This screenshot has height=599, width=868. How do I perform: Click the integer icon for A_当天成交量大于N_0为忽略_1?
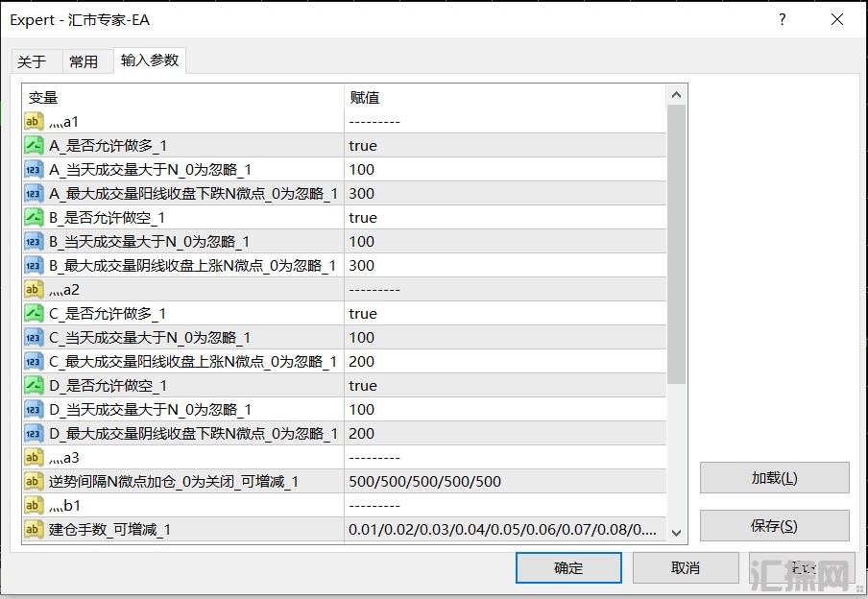coord(34,170)
